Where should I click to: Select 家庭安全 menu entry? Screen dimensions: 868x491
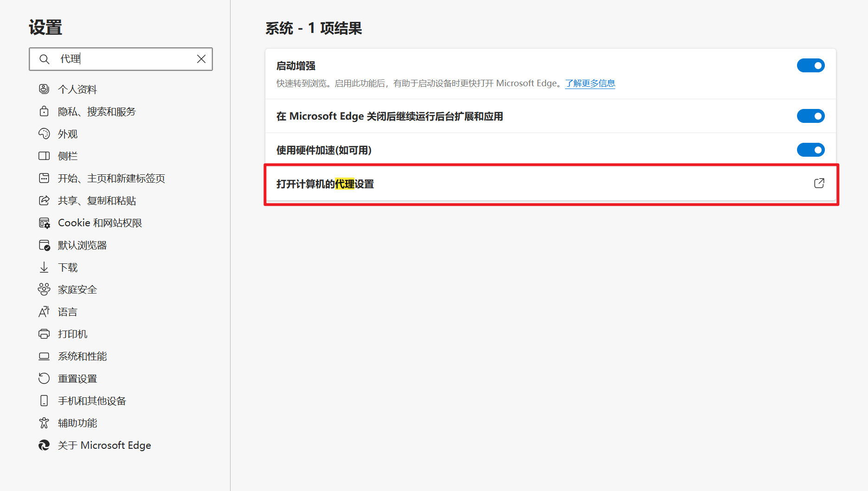pos(77,290)
